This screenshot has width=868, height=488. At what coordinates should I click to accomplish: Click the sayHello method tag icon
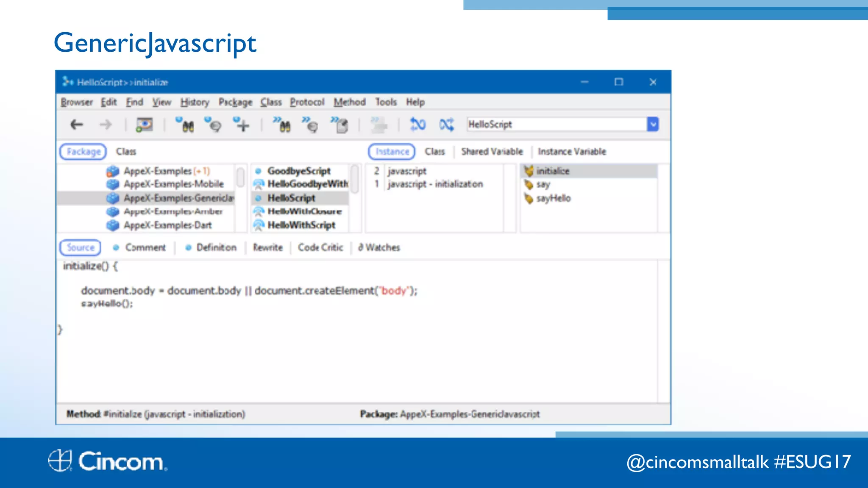(x=529, y=198)
